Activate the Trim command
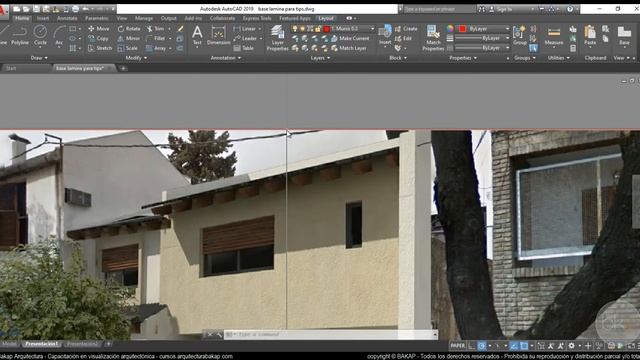The width and height of the screenshot is (640, 360). (x=156, y=29)
